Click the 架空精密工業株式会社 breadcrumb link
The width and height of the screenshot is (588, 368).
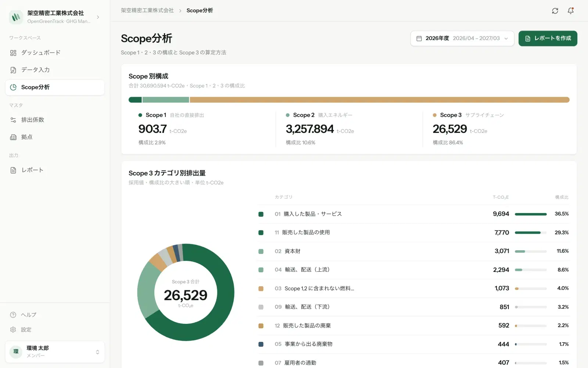147,11
